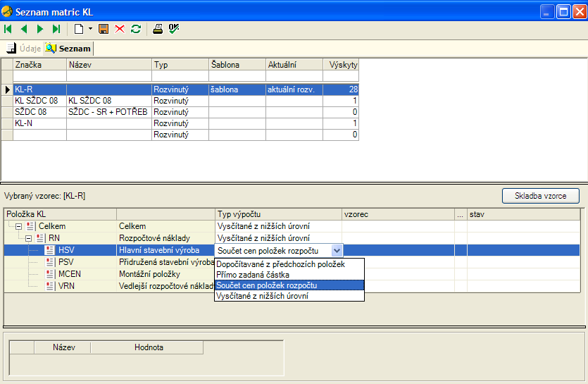Collapse the Celkem tree node
The height and width of the screenshot is (384, 588).
(18, 226)
